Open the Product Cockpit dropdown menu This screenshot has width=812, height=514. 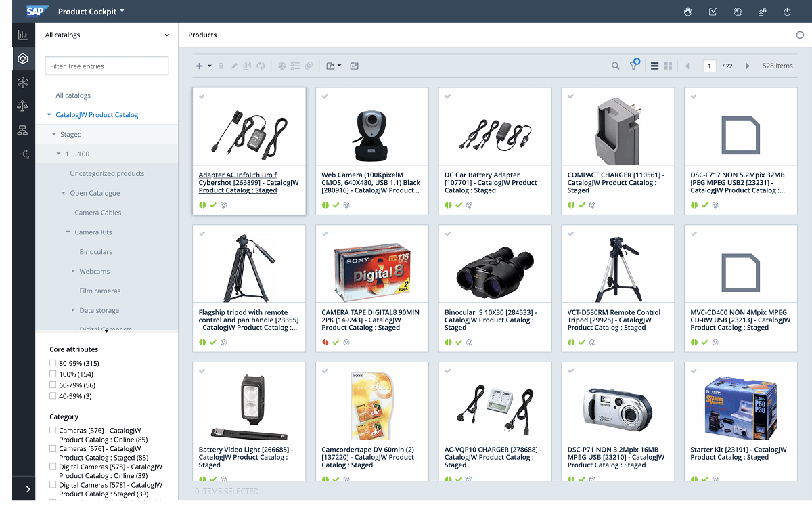click(x=91, y=12)
